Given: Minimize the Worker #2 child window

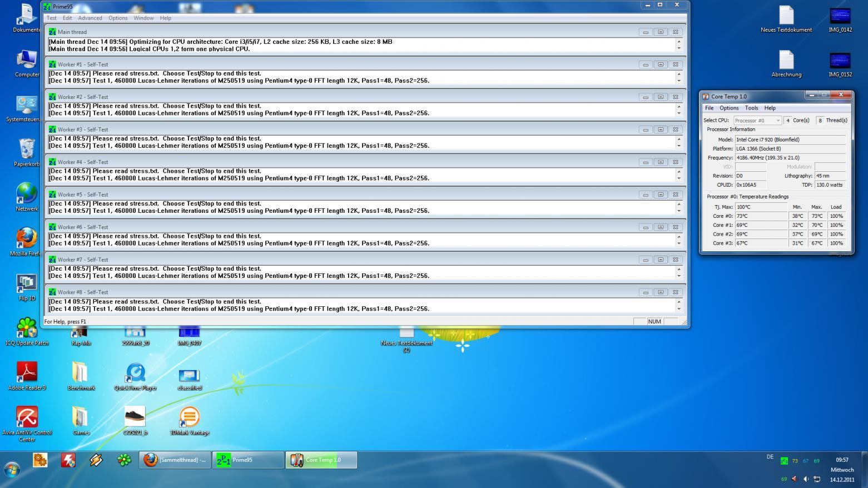Looking at the screenshot, I should pos(646,97).
